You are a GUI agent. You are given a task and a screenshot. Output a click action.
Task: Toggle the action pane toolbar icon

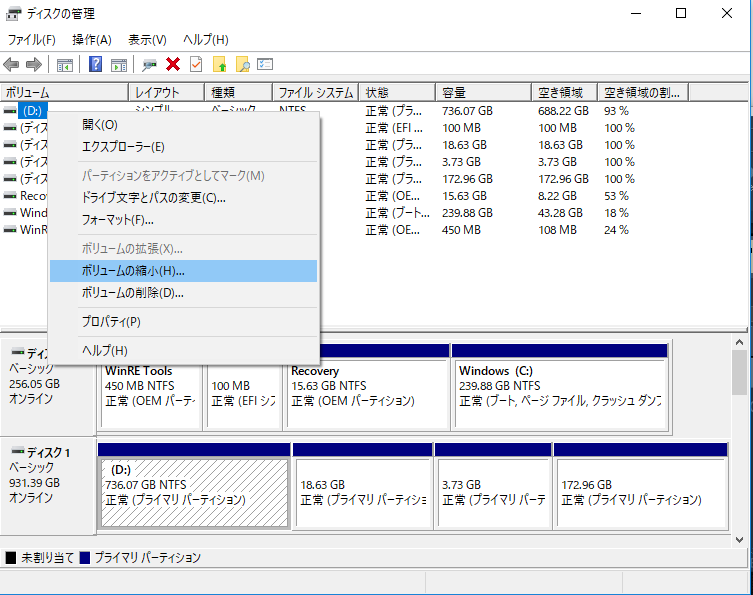[x=119, y=64]
